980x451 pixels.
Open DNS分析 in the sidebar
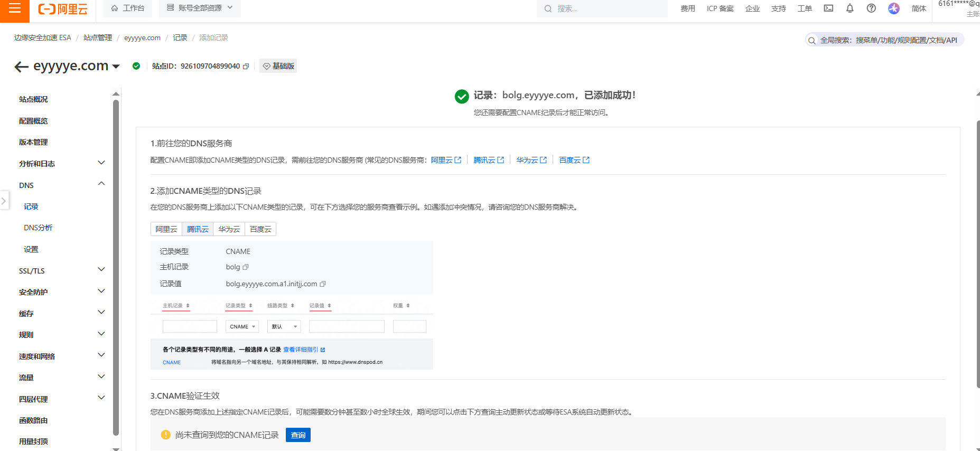[x=38, y=228]
